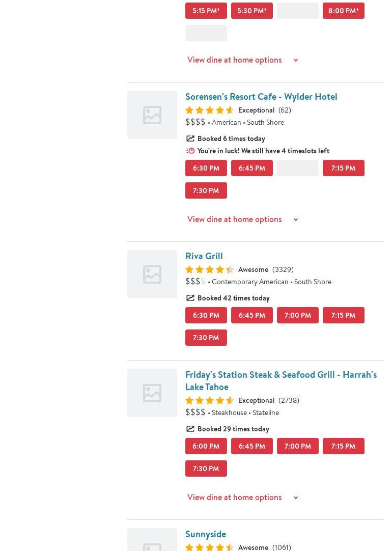This screenshot has width=392, height=551.
Task: Select 6:00 PM at Friday's Station
Action: 206,446
